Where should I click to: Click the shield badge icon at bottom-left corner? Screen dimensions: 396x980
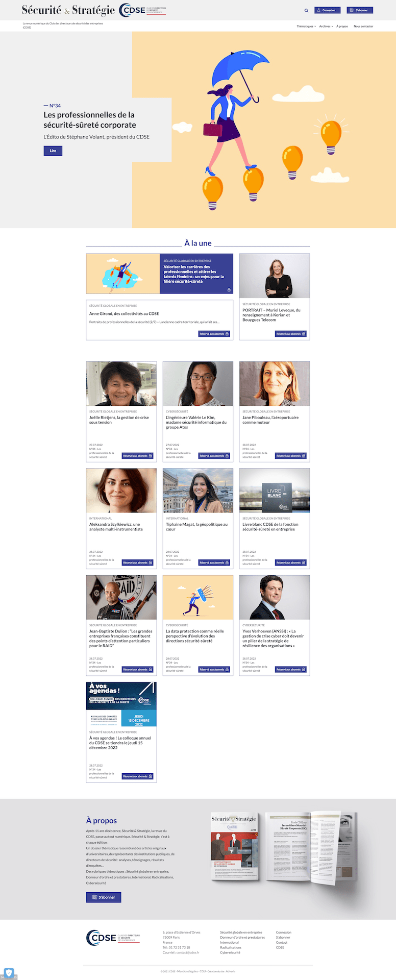click(9, 972)
